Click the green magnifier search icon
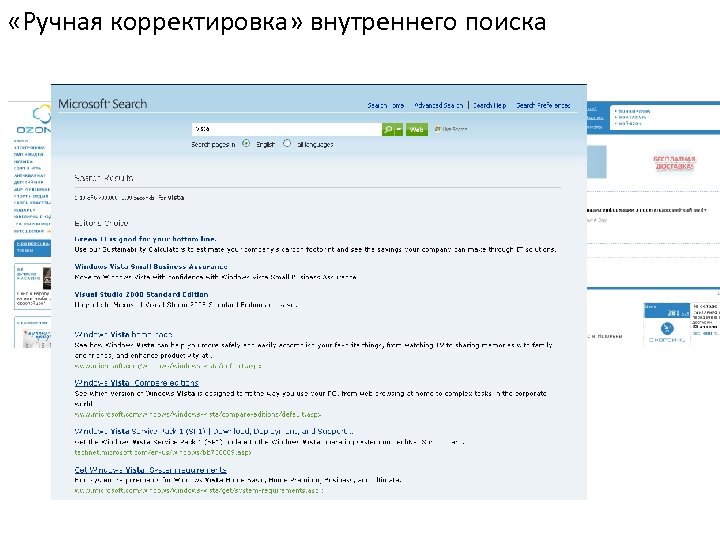This screenshot has height=540, width=720. [388, 129]
